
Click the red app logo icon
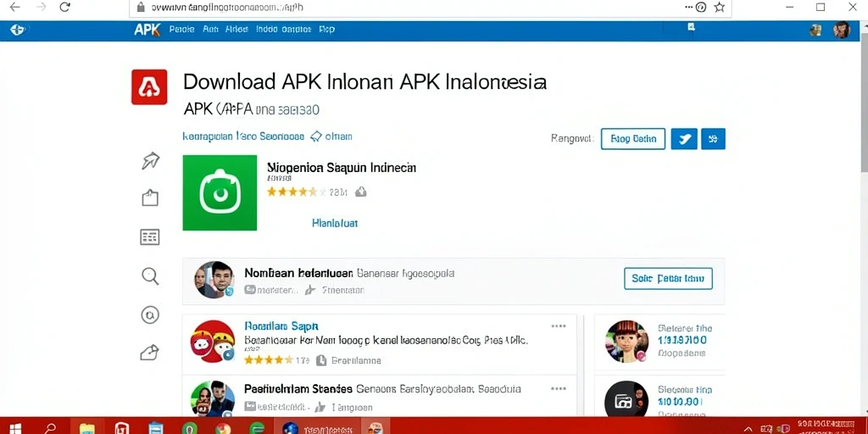coord(149,87)
